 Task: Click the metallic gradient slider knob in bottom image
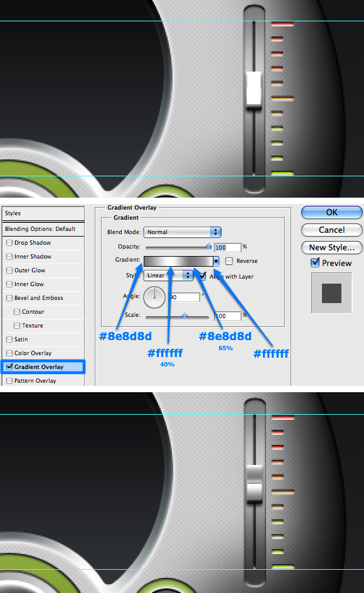(254, 483)
